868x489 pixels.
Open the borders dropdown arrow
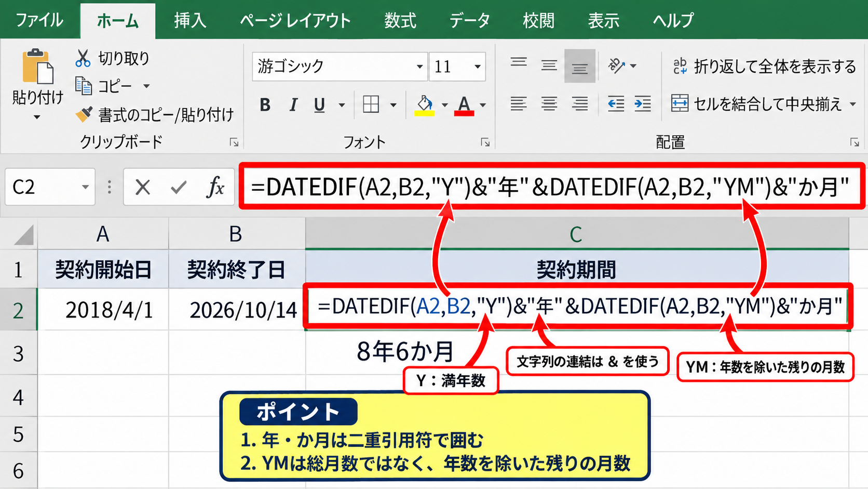coord(394,105)
